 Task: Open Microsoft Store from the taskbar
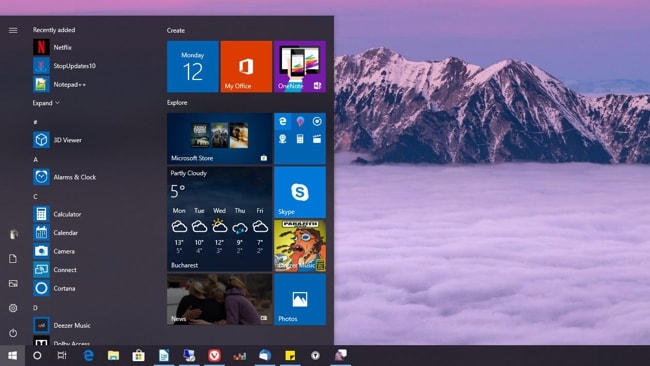[138, 356]
